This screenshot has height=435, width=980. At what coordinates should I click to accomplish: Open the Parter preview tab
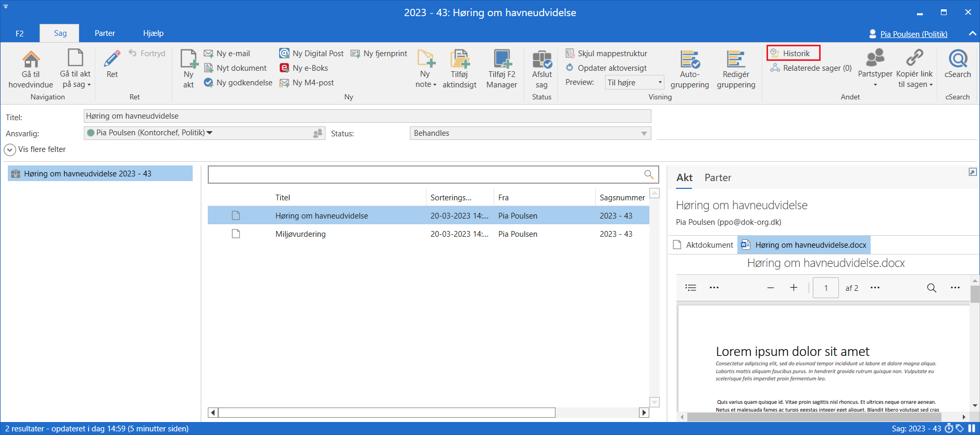point(718,177)
